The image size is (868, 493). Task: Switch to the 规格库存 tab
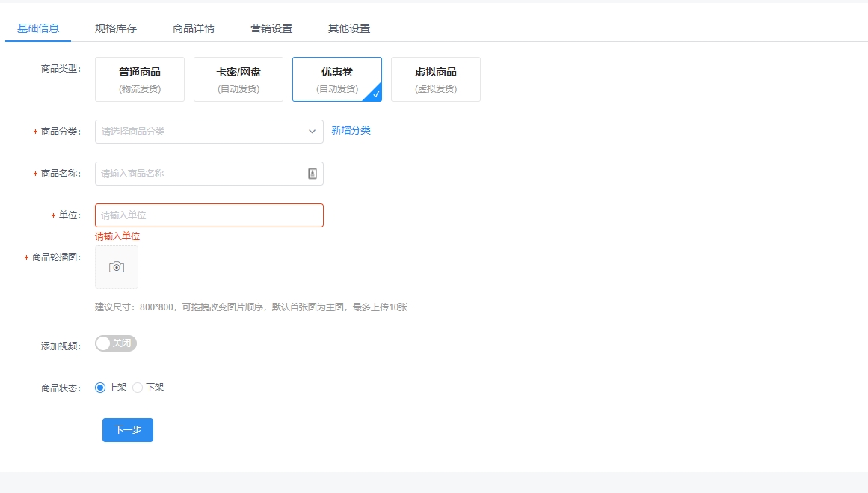(x=116, y=28)
